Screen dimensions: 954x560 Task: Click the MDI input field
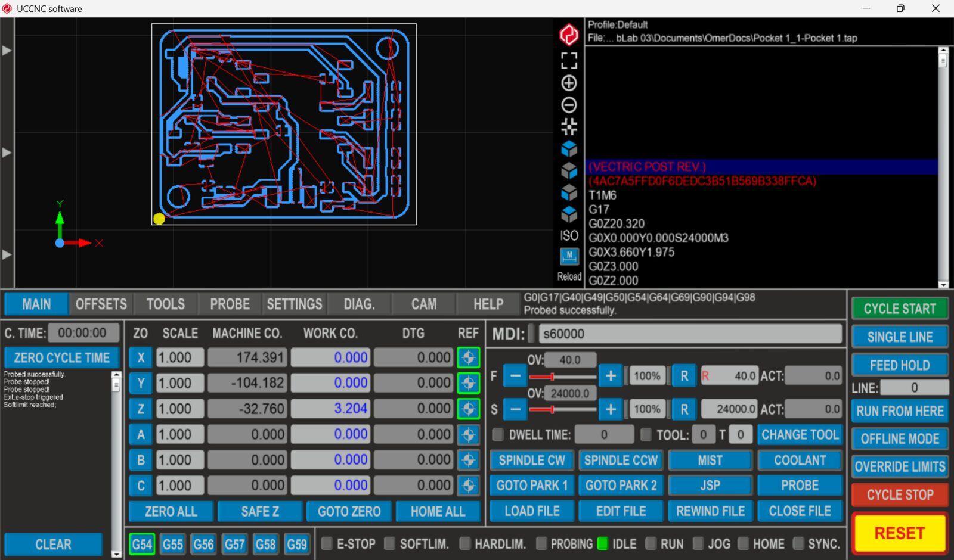tap(690, 334)
